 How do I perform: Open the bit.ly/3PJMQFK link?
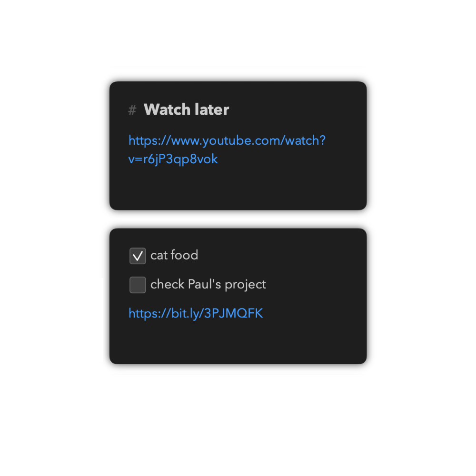click(196, 314)
